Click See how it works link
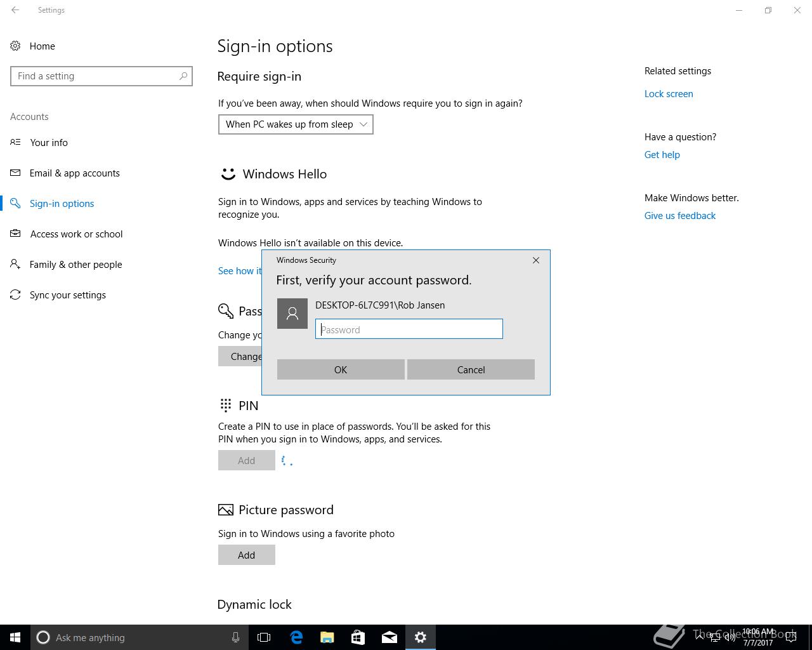The height and width of the screenshot is (650, 812). click(x=240, y=270)
